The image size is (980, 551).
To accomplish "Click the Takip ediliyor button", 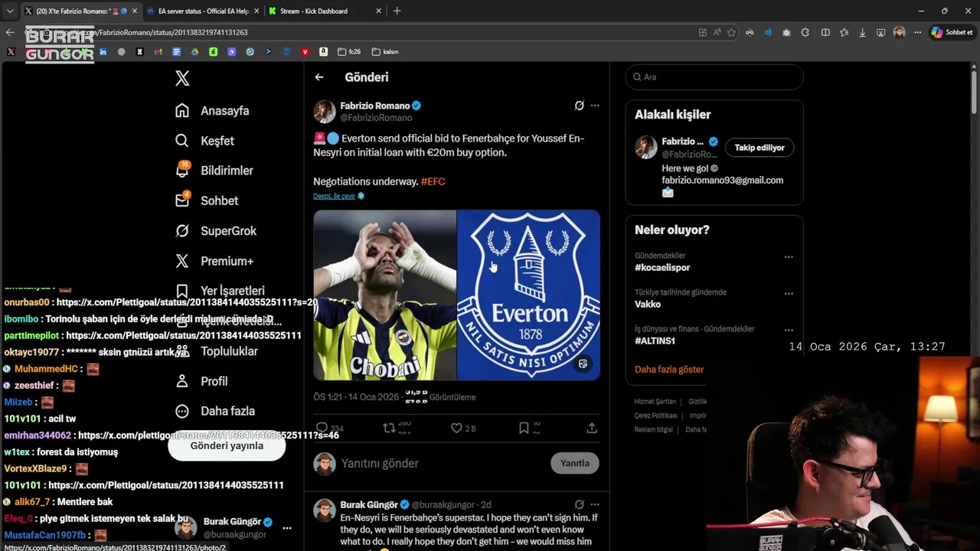I will tap(759, 148).
